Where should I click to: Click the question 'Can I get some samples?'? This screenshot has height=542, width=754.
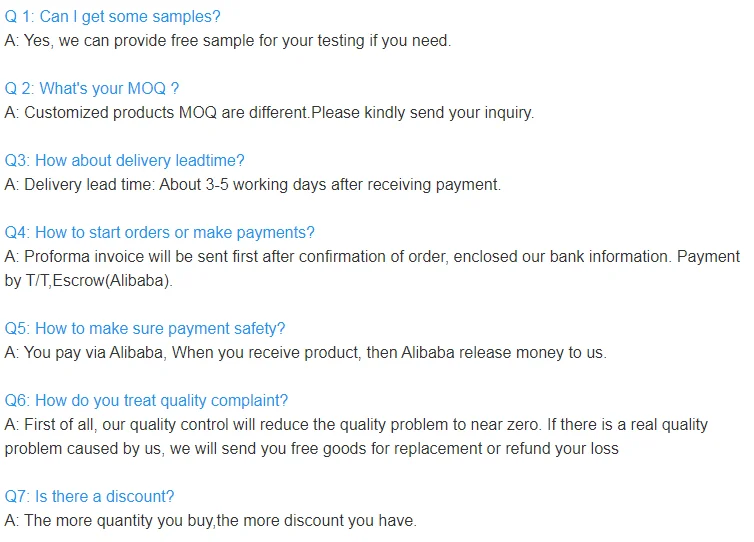[x=112, y=17]
